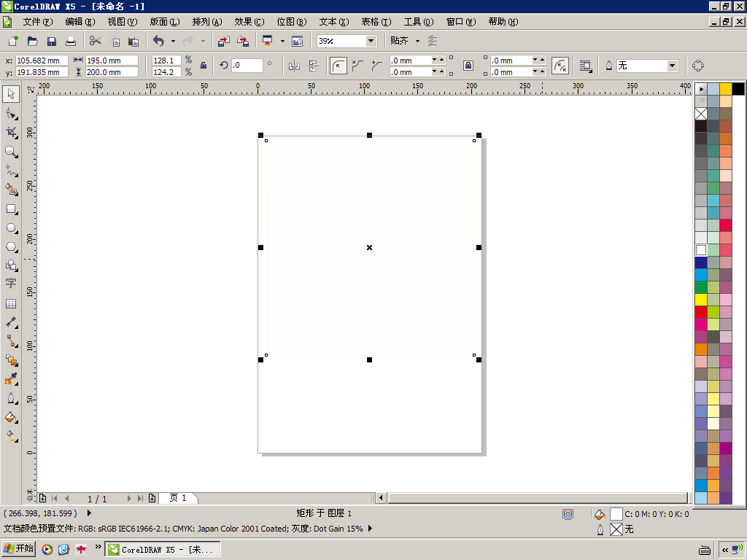Open text wrap options flyout
The height and width of the screenshot is (560, 747).
point(586,66)
